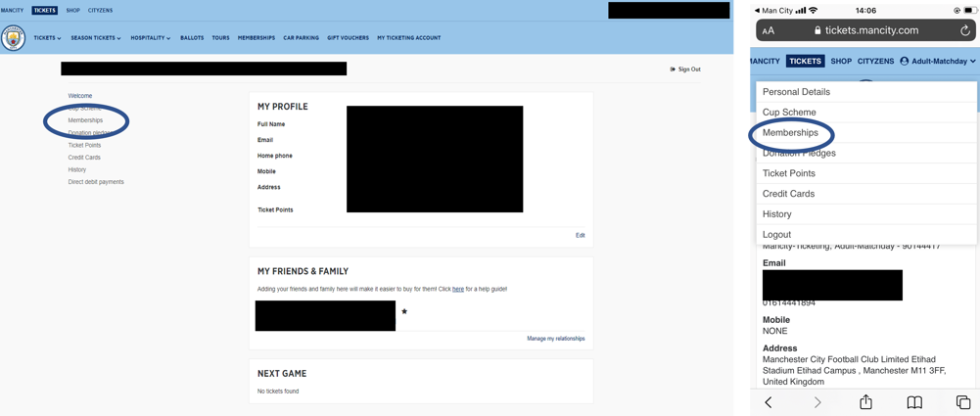Tap the Safari bookmarks book icon
Screen dimensions: 980x416
[x=914, y=402]
